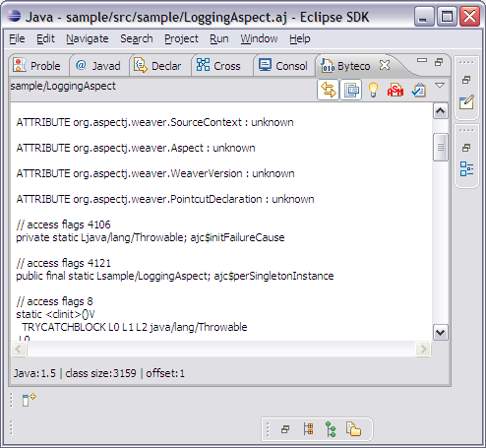Image resolution: width=486 pixels, height=448 pixels.
Task: Click the vertical scrollbar down arrow
Action: click(x=440, y=333)
